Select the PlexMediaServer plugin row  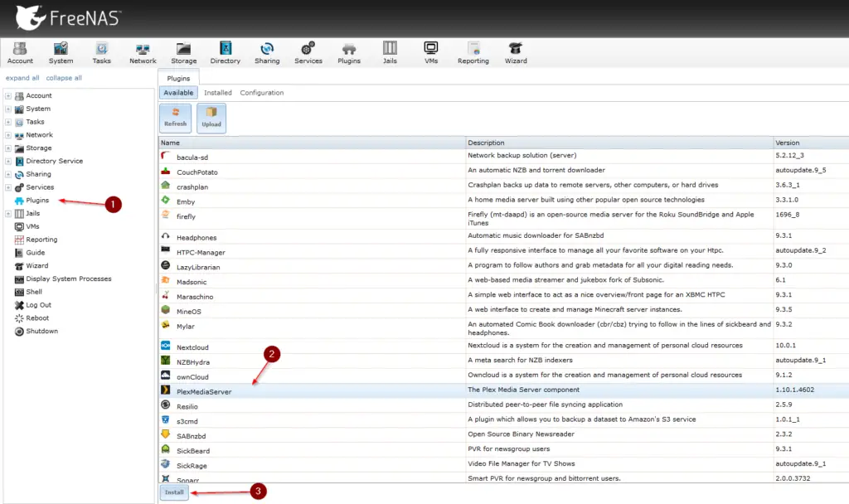[x=503, y=390]
